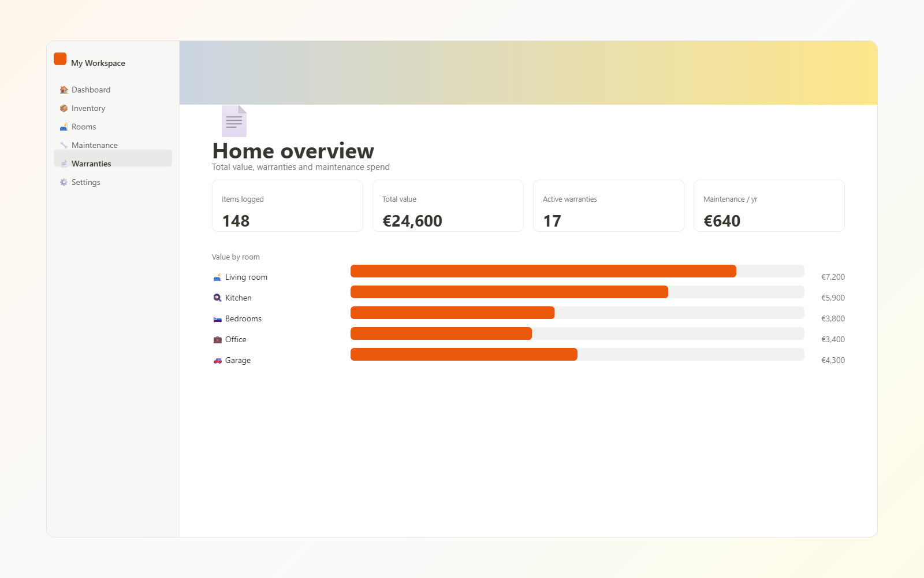Open the Warranties page
The height and width of the screenshot is (578, 924).
click(113, 158)
